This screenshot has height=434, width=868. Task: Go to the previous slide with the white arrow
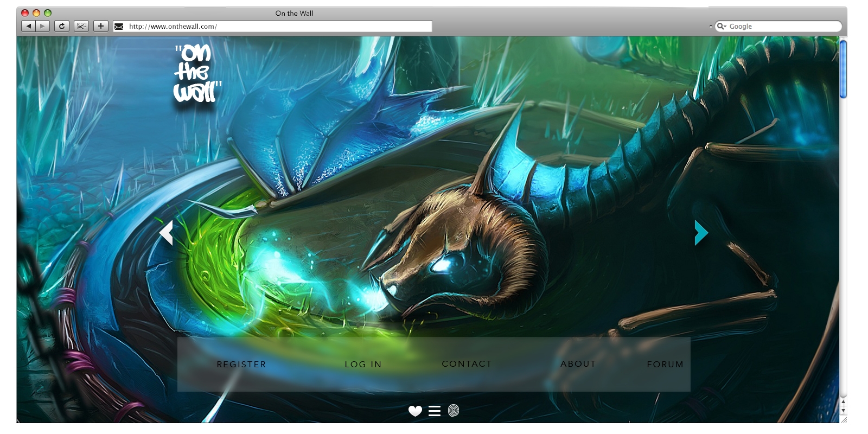tap(166, 233)
